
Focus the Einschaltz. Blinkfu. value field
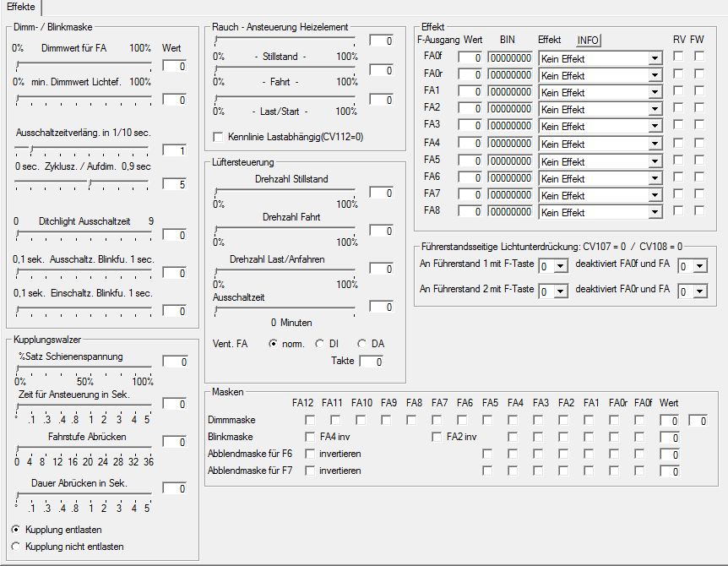pos(174,311)
